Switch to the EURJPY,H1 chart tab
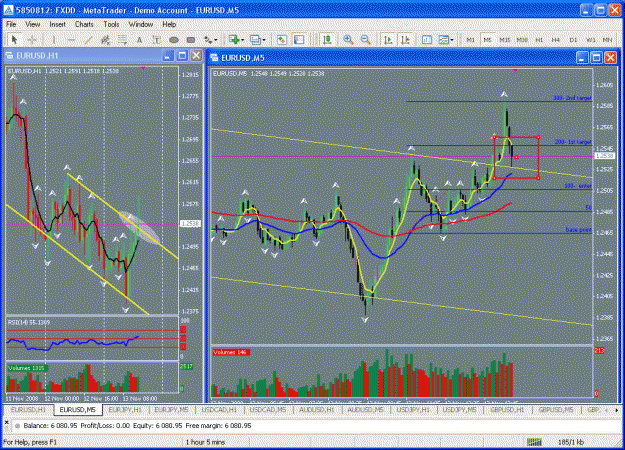625x450 pixels. 125,410
